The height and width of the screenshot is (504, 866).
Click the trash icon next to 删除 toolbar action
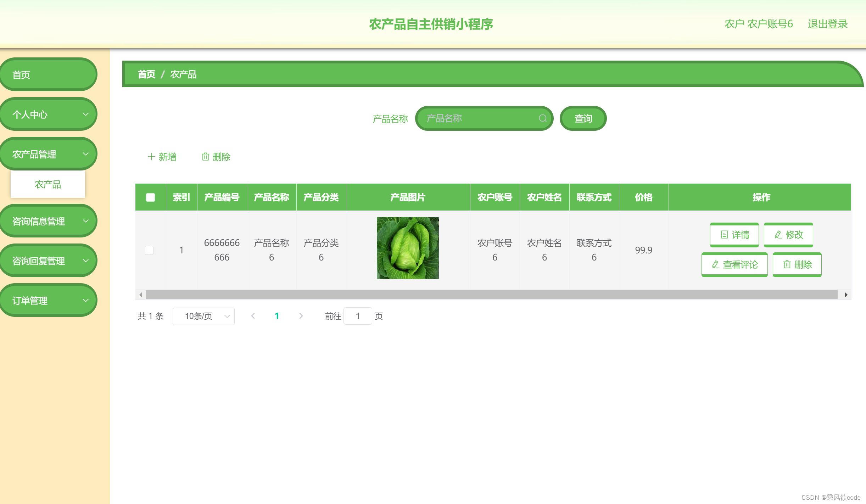click(x=206, y=156)
